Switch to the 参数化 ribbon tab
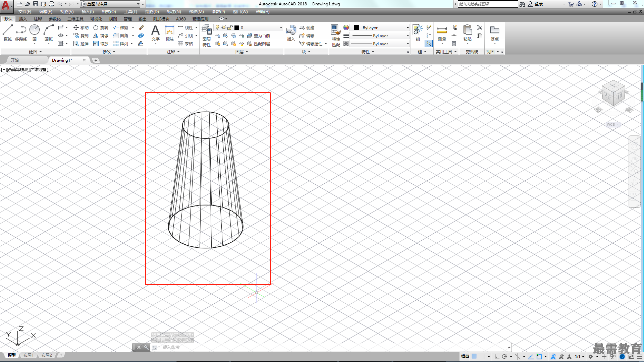The width and height of the screenshot is (644, 362). pyautogui.click(x=55, y=19)
